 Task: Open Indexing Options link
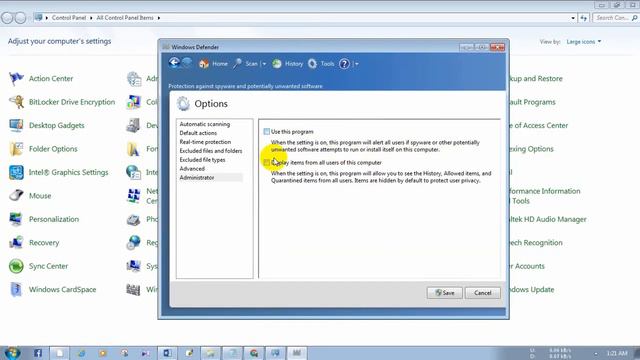click(532, 149)
